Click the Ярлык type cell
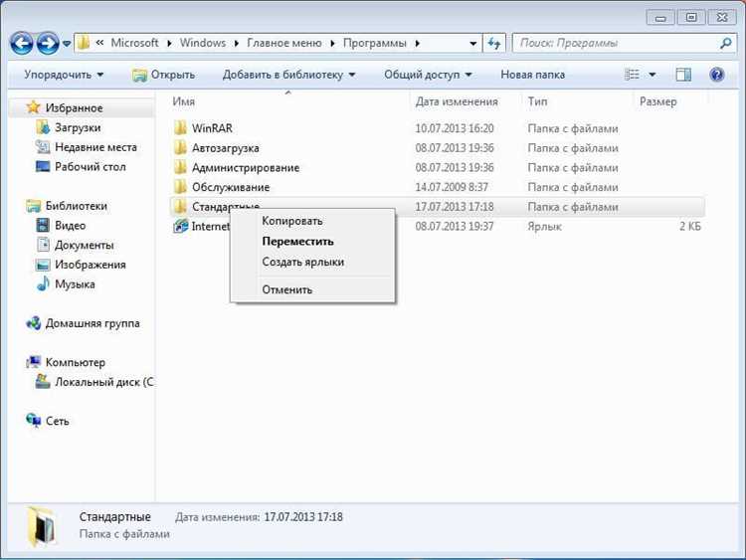 [544, 227]
